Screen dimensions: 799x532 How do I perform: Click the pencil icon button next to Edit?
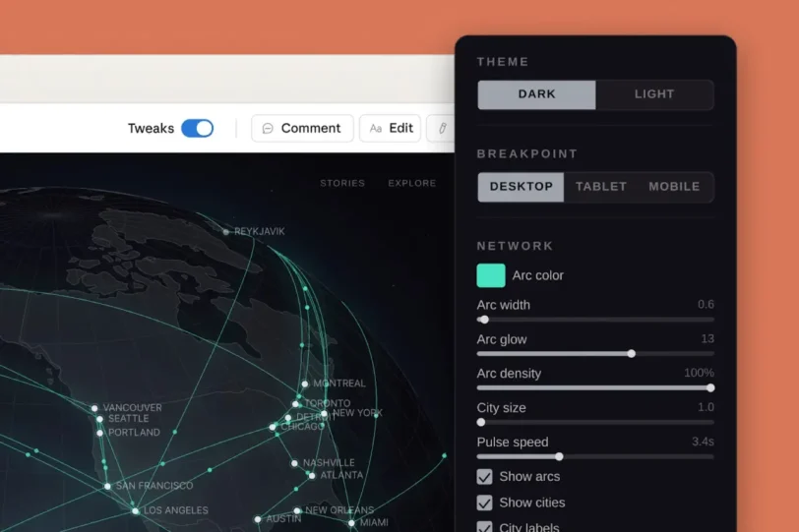(x=443, y=128)
